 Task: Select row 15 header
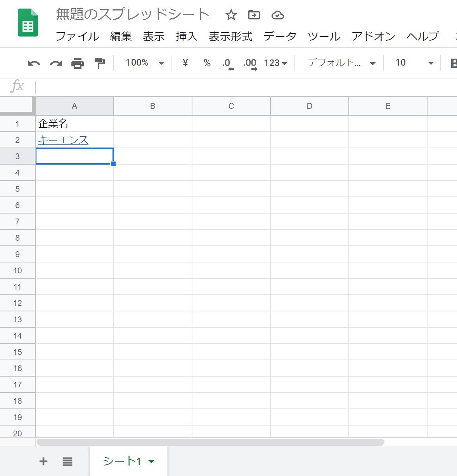pos(17,352)
